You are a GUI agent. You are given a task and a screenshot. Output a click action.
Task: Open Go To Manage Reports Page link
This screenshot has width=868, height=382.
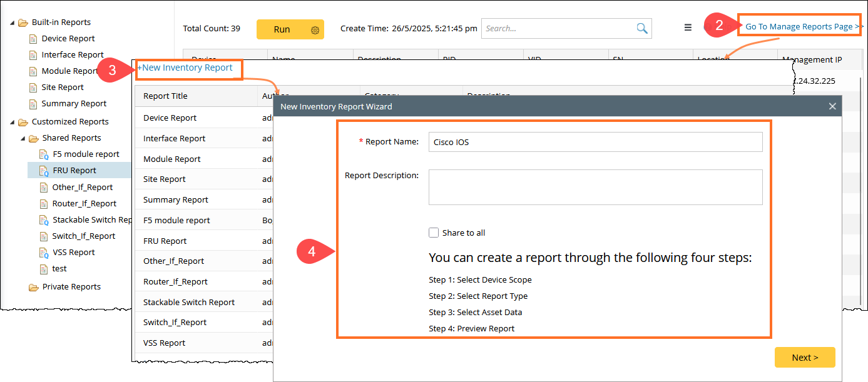coord(801,26)
